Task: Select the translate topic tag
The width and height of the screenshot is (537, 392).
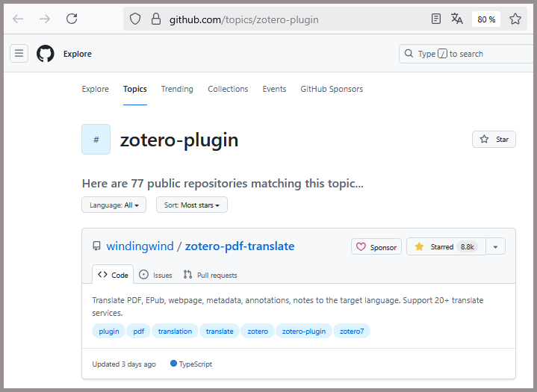Action: [220, 331]
